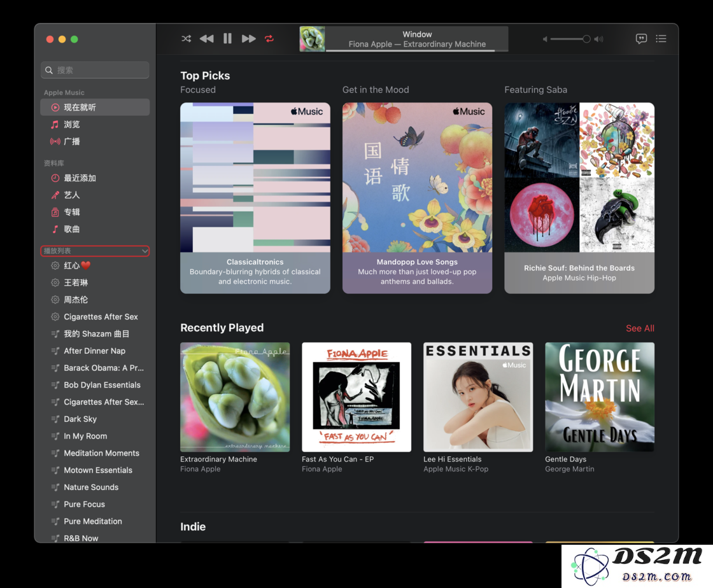This screenshot has height=588, width=713.
Task: Click Fiona Apple under Fast As You Can
Action: pyautogui.click(x=322, y=469)
